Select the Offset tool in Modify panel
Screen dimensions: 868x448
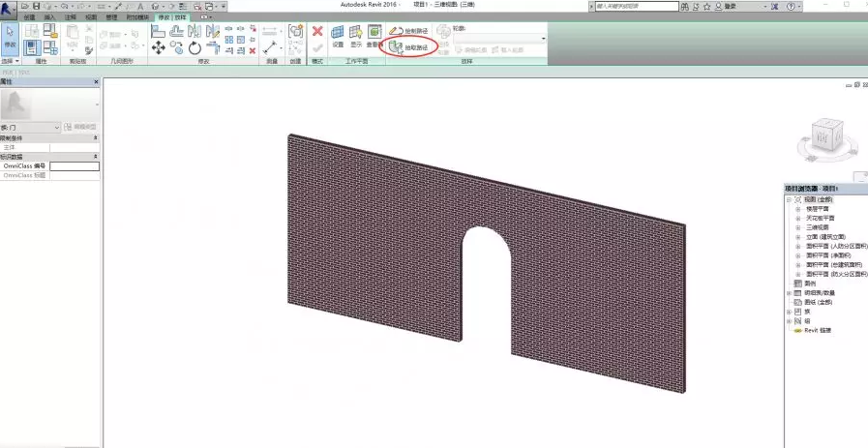(176, 31)
